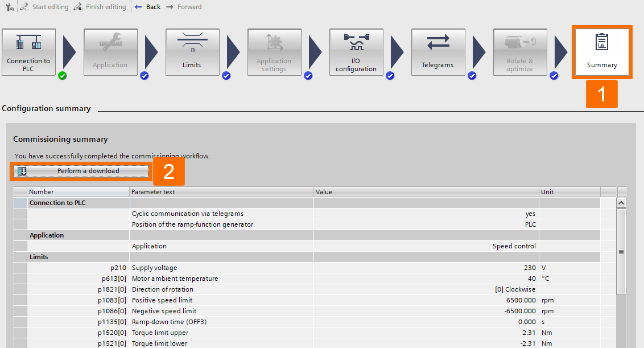This screenshot has height=348, width=644.
Task: Navigate Back in the wizard
Action: [x=147, y=6]
